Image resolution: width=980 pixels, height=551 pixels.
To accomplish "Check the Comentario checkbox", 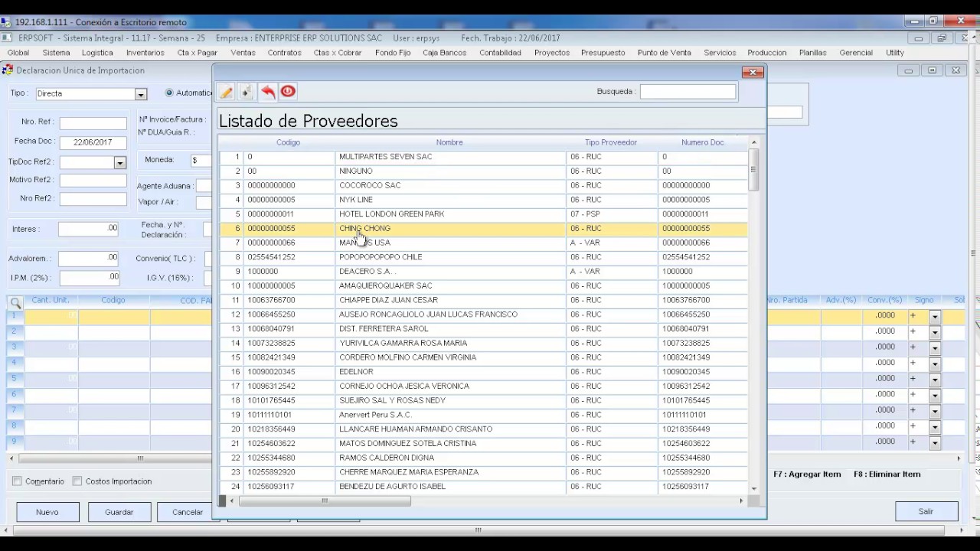I will pos(17,481).
